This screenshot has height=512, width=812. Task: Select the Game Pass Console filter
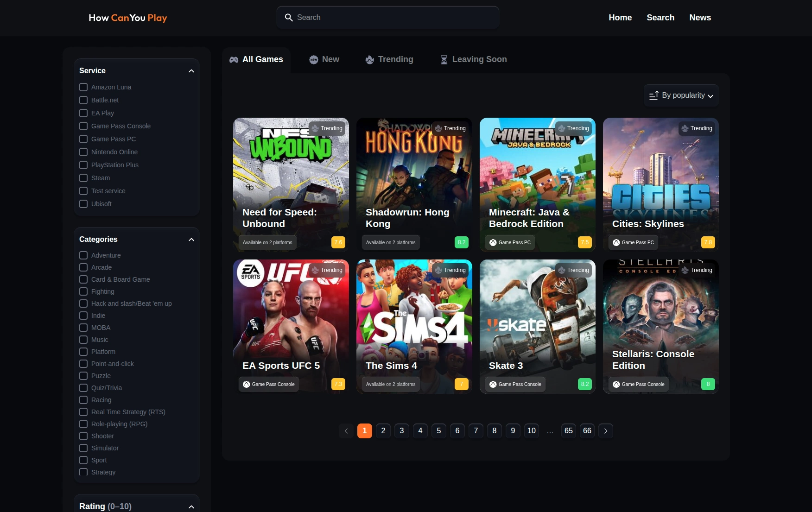pyautogui.click(x=83, y=126)
